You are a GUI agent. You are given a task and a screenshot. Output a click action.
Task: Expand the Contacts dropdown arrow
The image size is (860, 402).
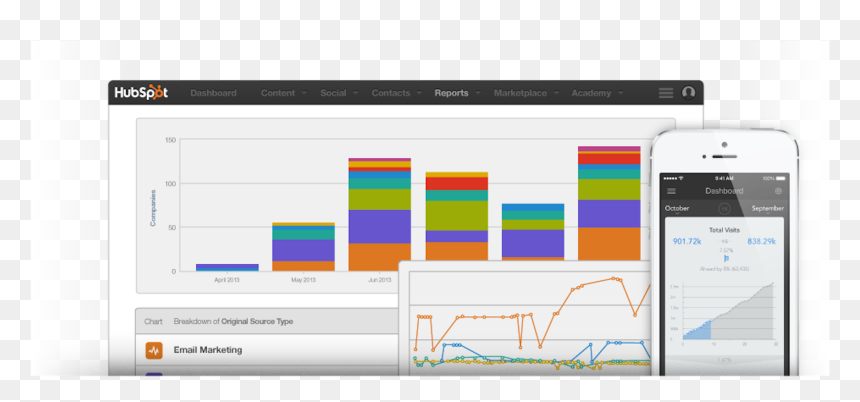(x=419, y=93)
